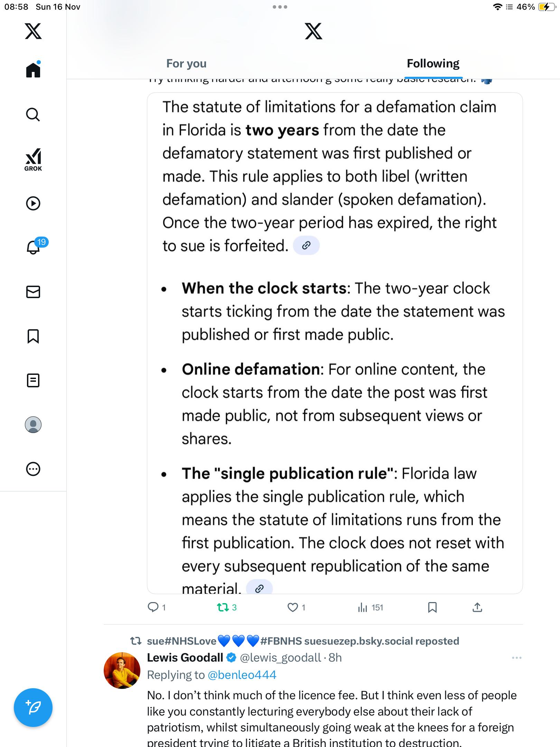
Task: Switch to the For you tab
Action: pyautogui.click(x=186, y=64)
